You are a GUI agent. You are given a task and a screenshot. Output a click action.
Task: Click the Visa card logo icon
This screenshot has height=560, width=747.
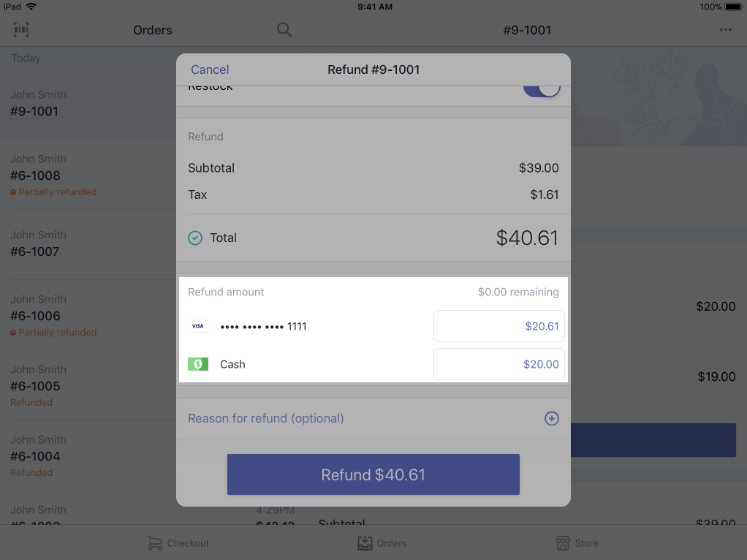pyautogui.click(x=197, y=326)
